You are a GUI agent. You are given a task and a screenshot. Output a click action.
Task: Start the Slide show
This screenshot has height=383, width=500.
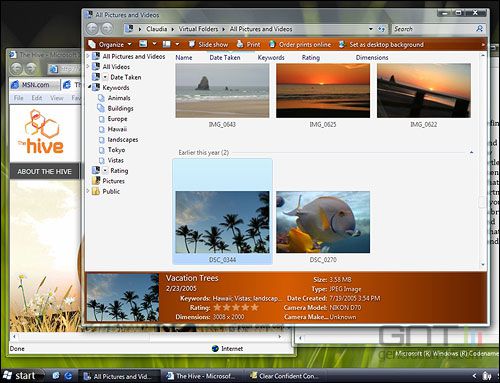(208, 44)
